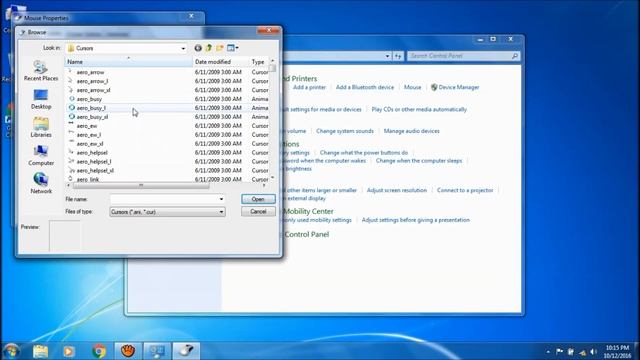Click Add a printer link in Control Panel
Screen dimensions: 640x360
point(309,87)
